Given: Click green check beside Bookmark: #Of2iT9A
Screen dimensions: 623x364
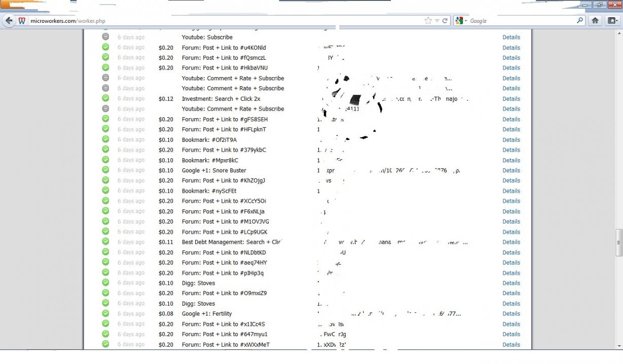Looking at the screenshot, I should [105, 139].
